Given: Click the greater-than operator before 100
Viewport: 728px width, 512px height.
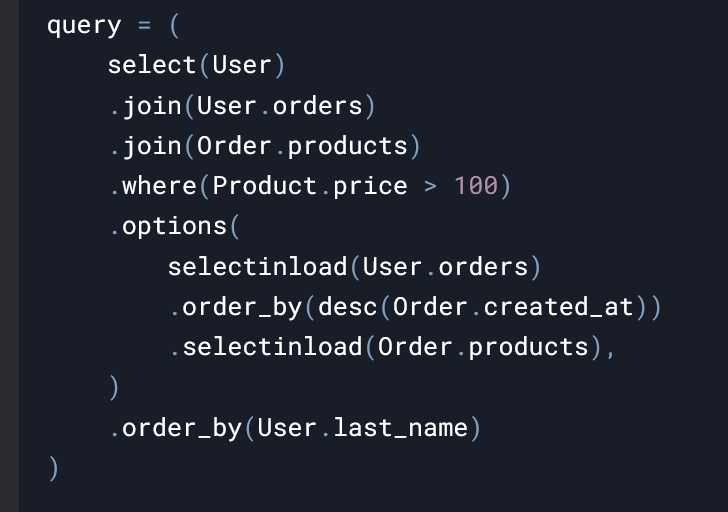Looking at the screenshot, I should 430,187.
